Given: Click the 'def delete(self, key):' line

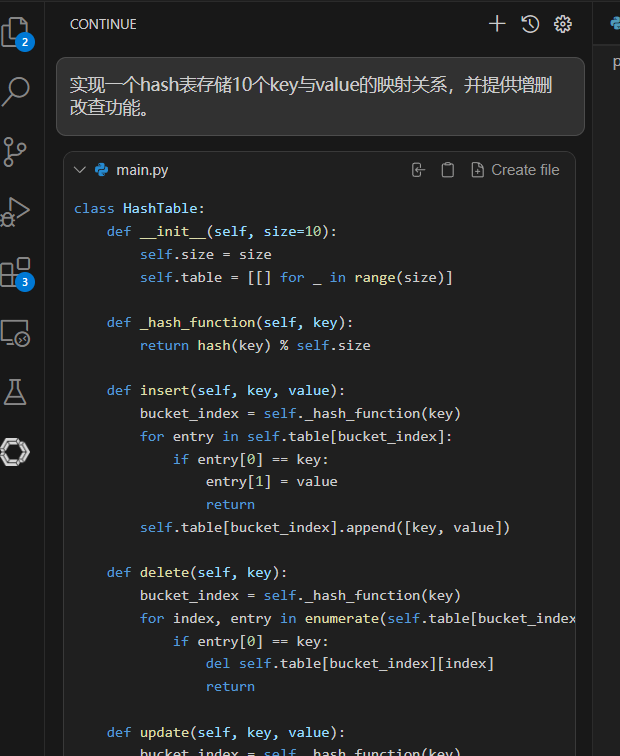Looking at the screenshot, I should click(x=197, y=572).
